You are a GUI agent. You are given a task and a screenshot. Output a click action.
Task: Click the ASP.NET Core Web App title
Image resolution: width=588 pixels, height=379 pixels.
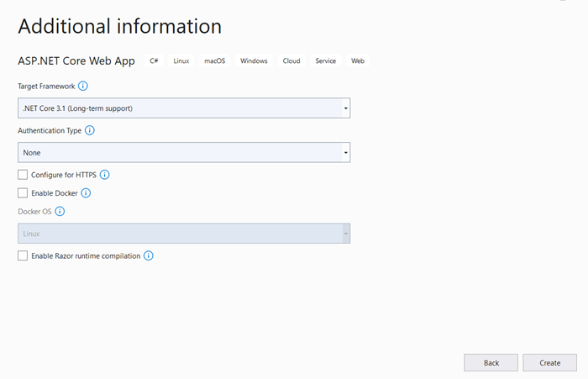tap(76, 61)
